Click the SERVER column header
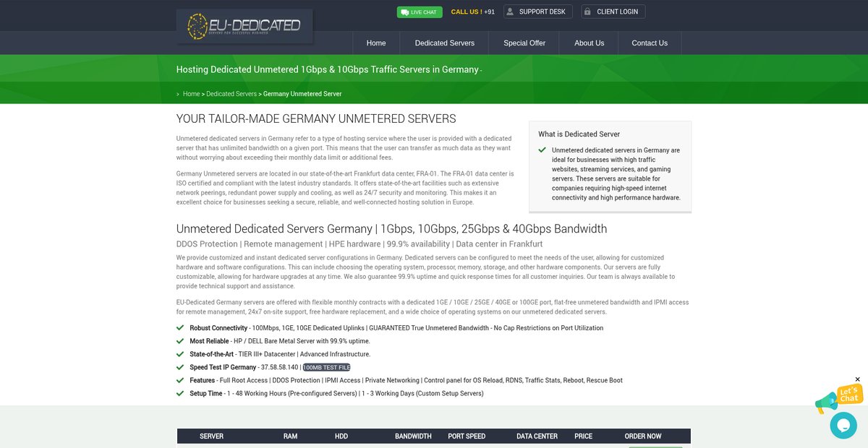This screenshot has width=868, height=448. [211, 436]
